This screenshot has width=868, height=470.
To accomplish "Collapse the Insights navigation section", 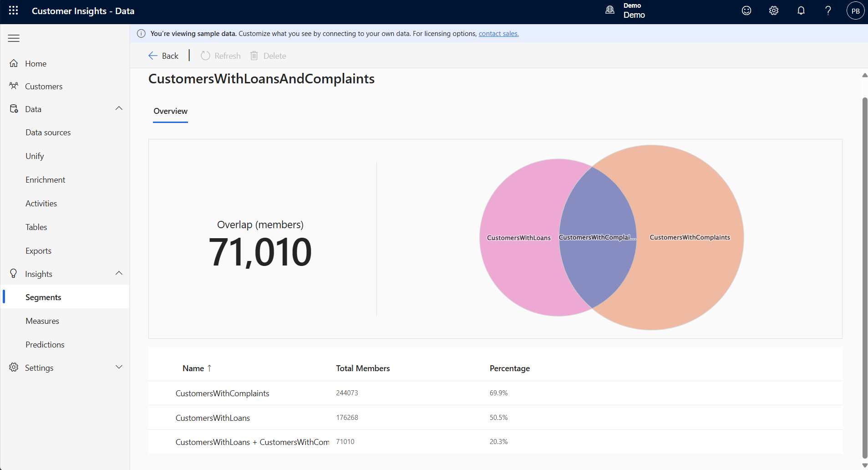I will (119, 274).
